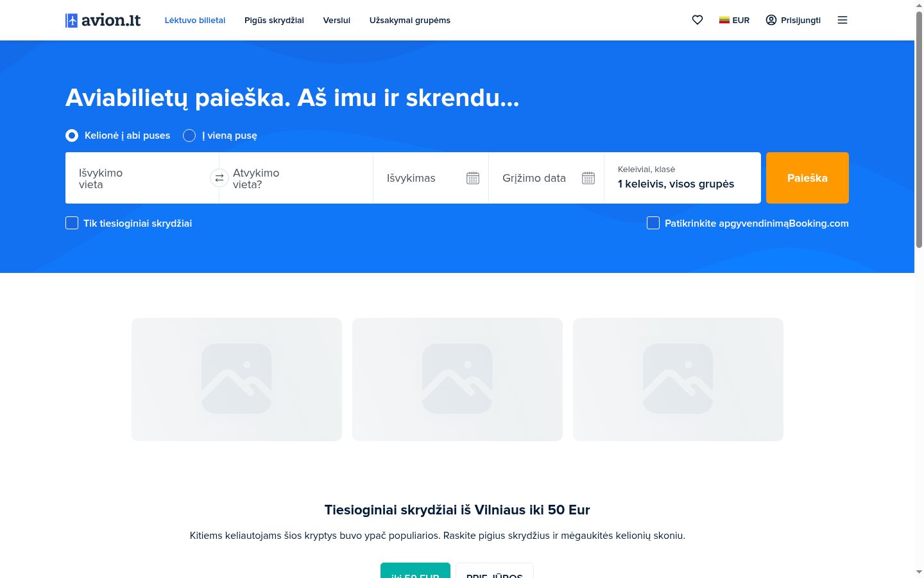The image size is (924, 578).
Task: Click the "Tiesioginiai skrydžiai iš Vilniaus iki 50 Eur" heading
Action: (x=457, y=510)
